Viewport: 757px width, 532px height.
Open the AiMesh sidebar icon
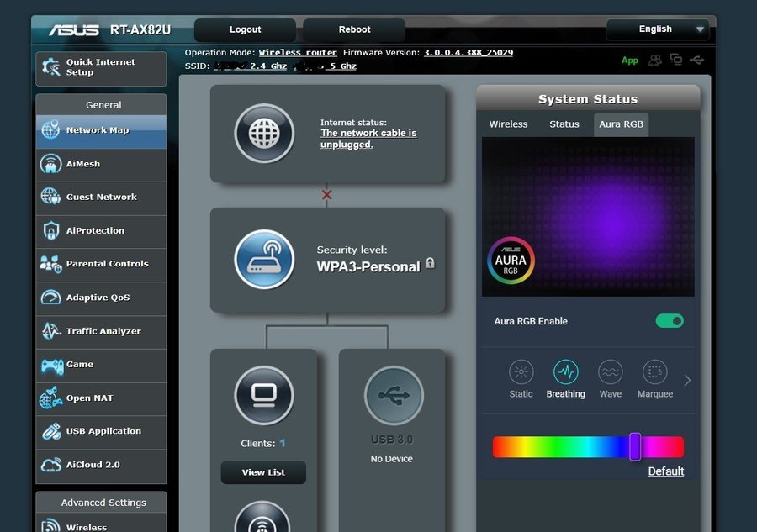coord(50,164)
